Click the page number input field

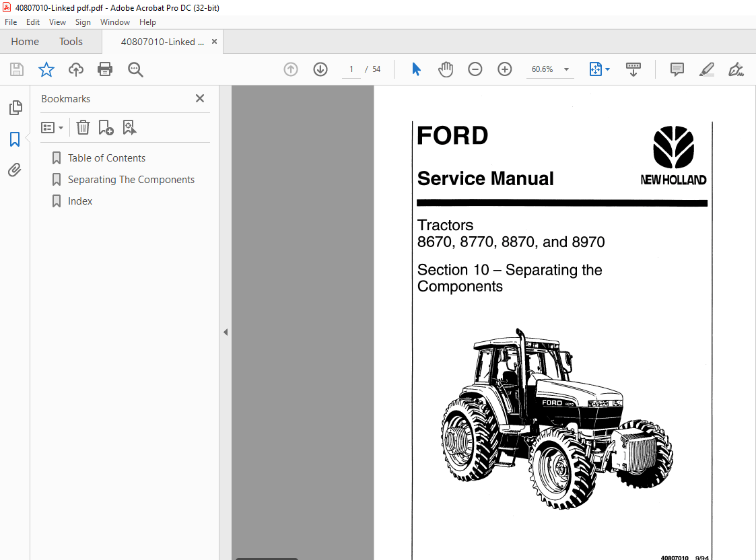coord(351,69)
